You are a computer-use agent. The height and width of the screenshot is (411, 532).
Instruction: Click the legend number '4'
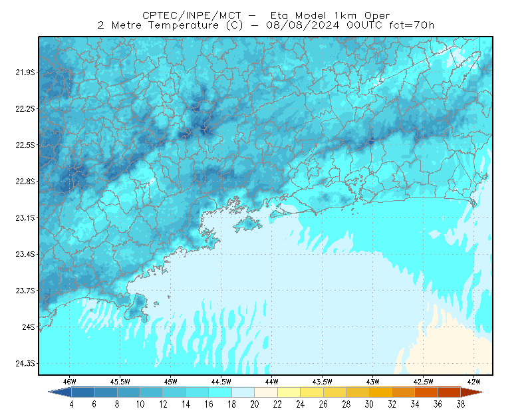point(71,404)
